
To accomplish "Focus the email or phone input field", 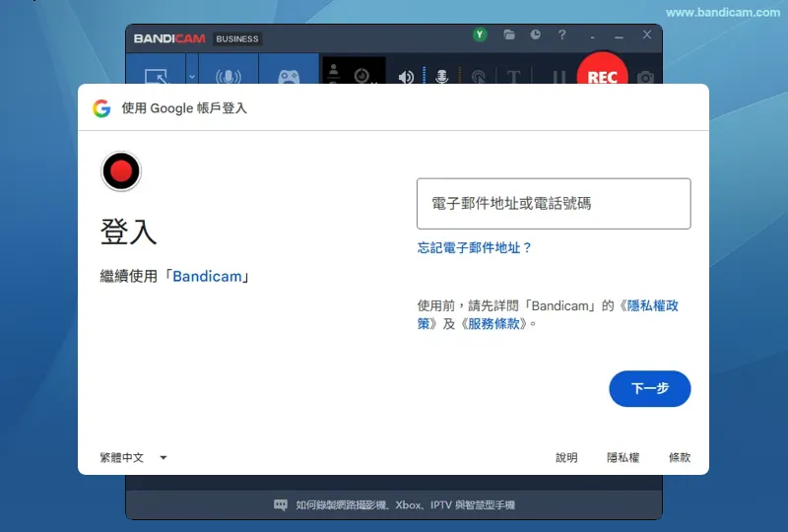I will pos(554,204).
